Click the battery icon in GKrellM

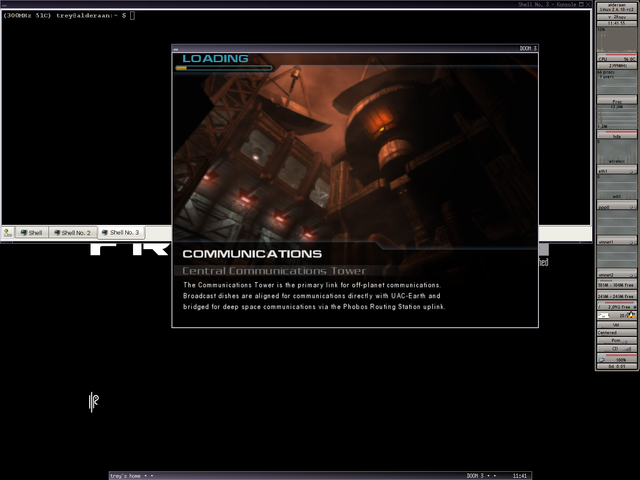coord(602,360)
